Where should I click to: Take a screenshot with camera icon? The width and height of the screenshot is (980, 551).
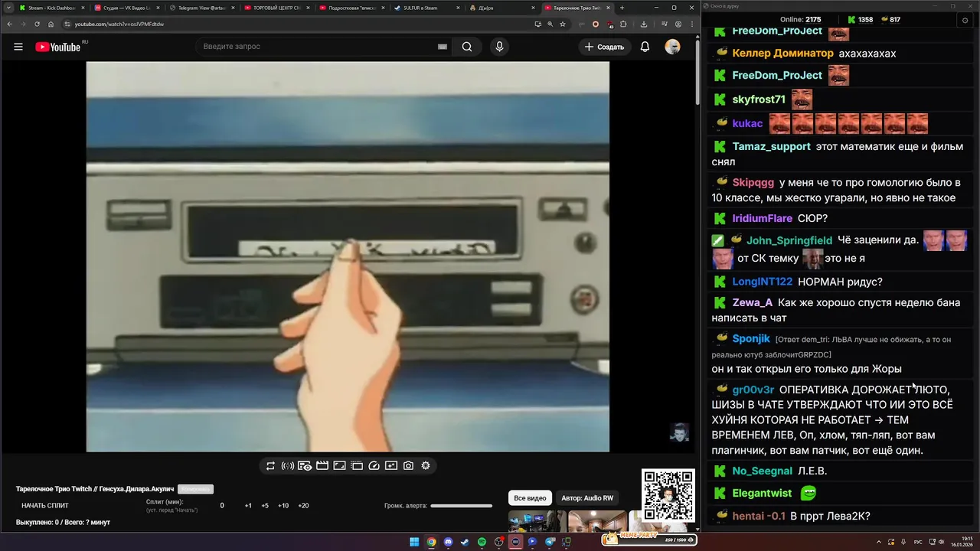click(409, 465)
